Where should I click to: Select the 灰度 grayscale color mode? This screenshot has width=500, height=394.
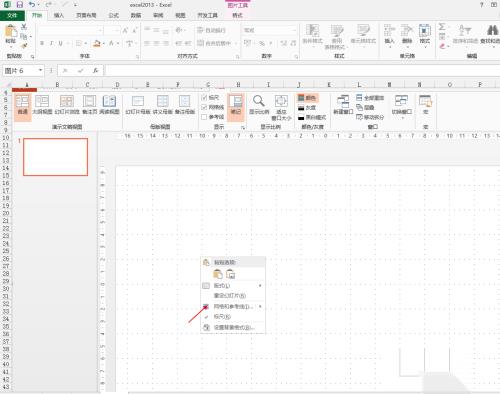click(307, 108)
